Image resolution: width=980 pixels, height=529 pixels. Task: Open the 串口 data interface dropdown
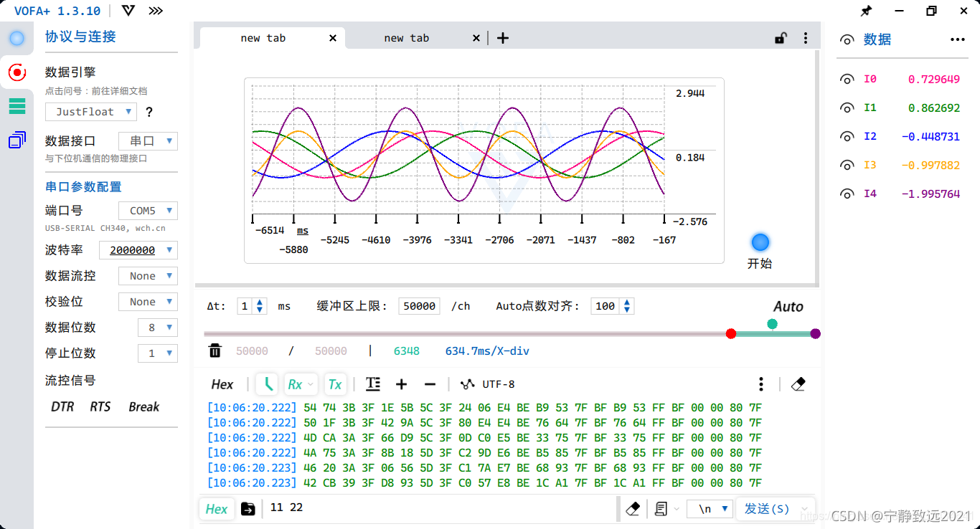pyautogui.click(x=148, y=141)
